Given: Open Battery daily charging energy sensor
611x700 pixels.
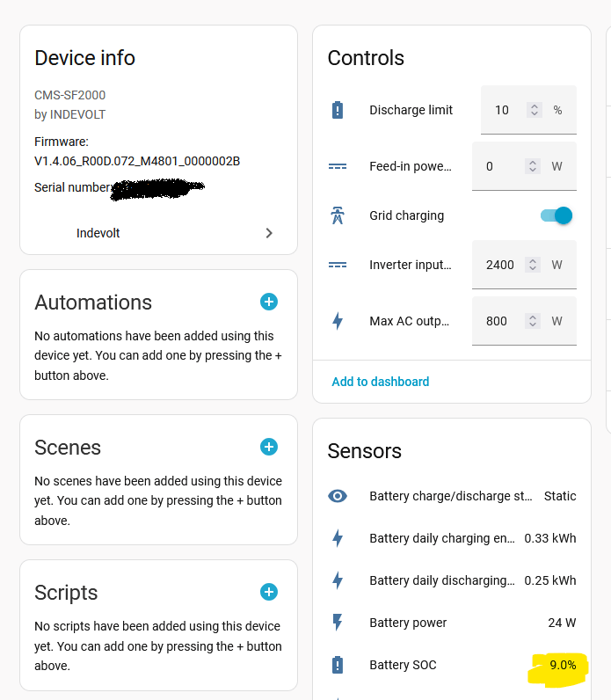Looking at the screenshot, I should coord(453,538).
